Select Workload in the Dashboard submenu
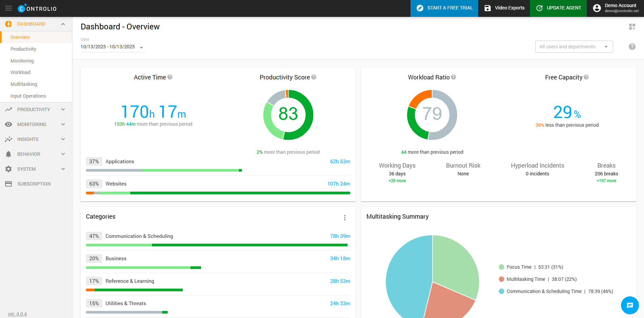Image resolution: width=644 pixels, height=318 pixels. click(x=20, y=72)
